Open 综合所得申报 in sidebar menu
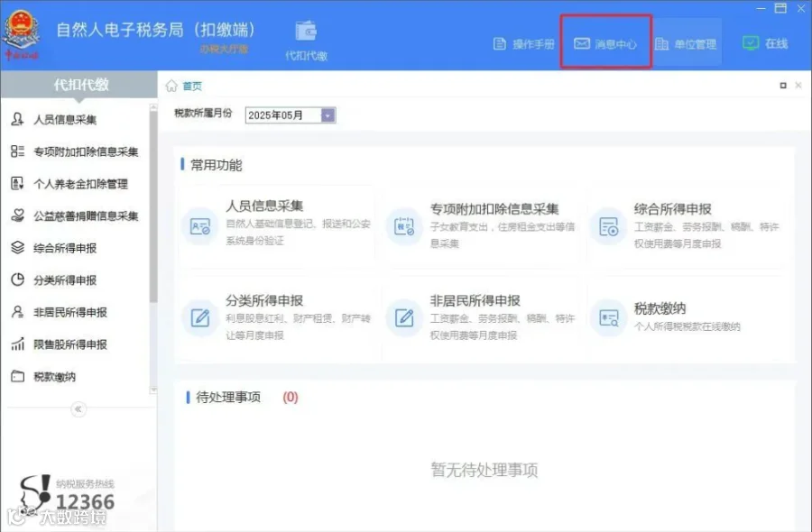 (x=65, y=248)
